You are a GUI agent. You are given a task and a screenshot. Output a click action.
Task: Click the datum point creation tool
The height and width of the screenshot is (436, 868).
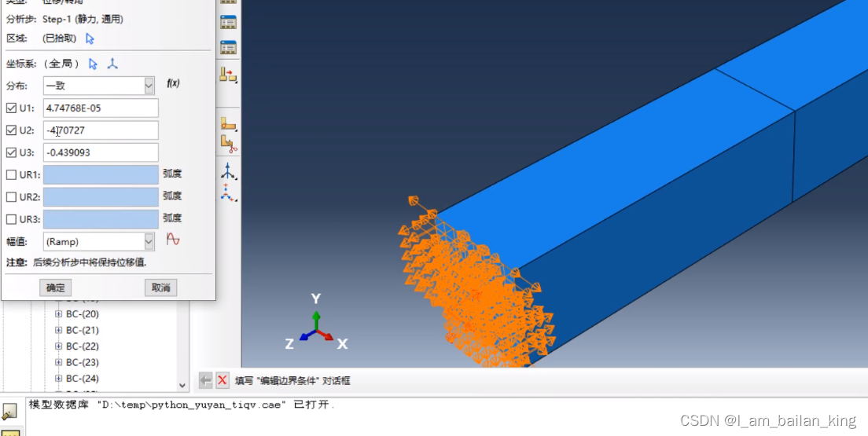click(228, 192)
